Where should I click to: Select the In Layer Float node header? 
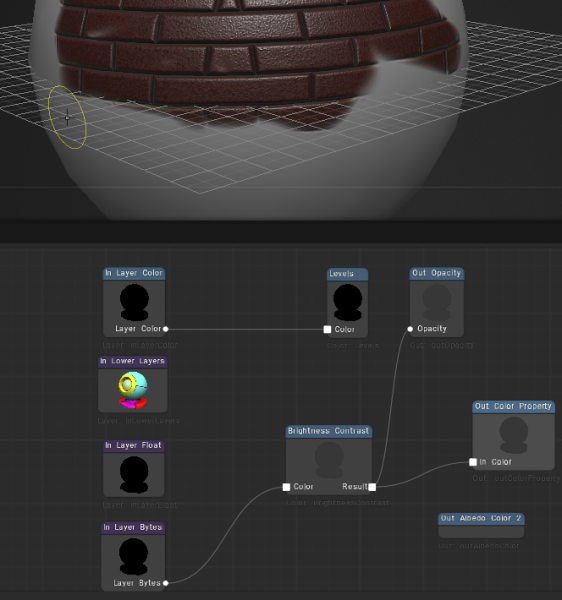[x=134, y=446]
